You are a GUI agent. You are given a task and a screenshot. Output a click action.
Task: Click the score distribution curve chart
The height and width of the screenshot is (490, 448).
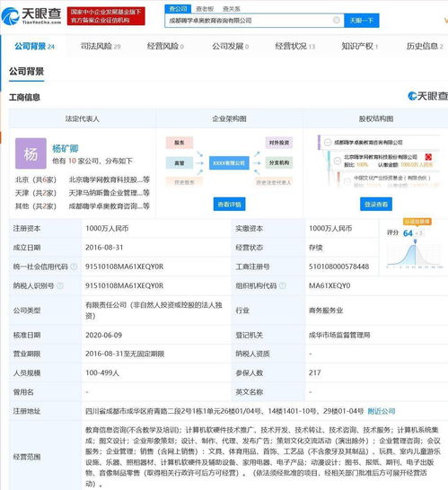click(x=415, y=255)
